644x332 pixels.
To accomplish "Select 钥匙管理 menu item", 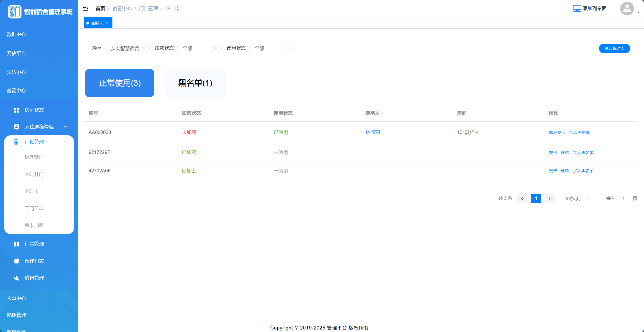I will click(34, 157).
